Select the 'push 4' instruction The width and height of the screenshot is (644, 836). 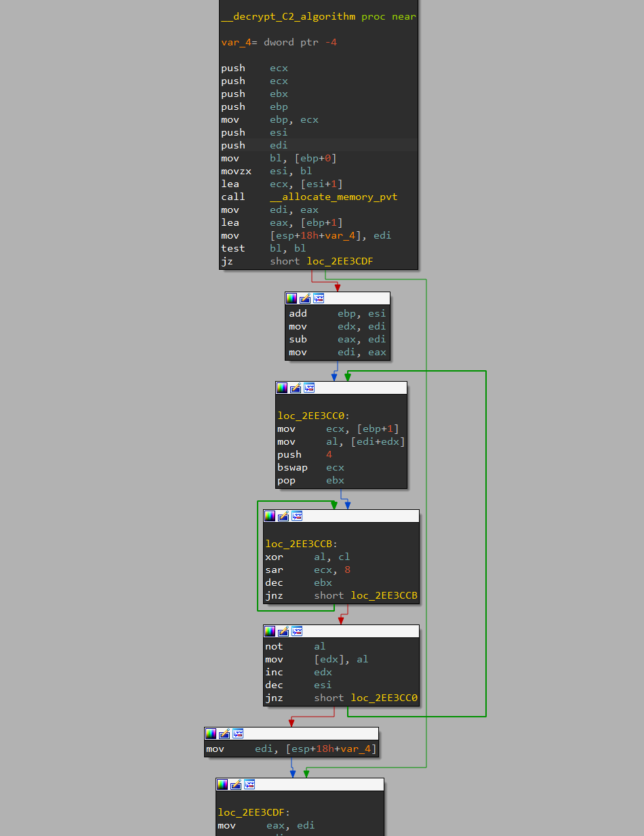(x=304, y=454)
